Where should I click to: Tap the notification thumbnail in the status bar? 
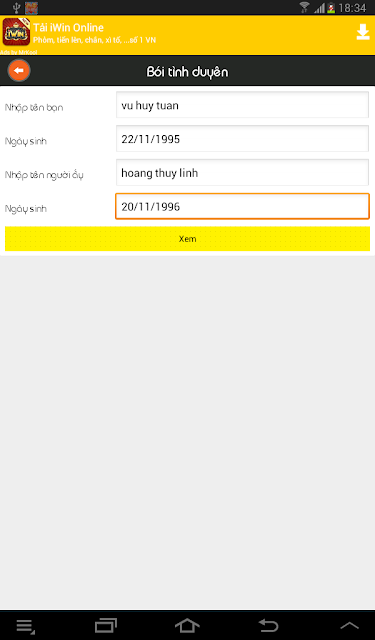click(31, 8)
